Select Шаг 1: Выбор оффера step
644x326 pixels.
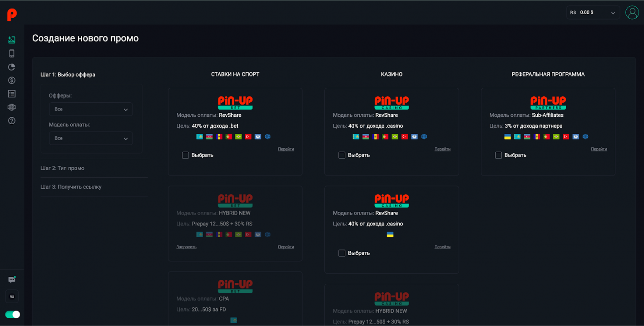point(68,75)
